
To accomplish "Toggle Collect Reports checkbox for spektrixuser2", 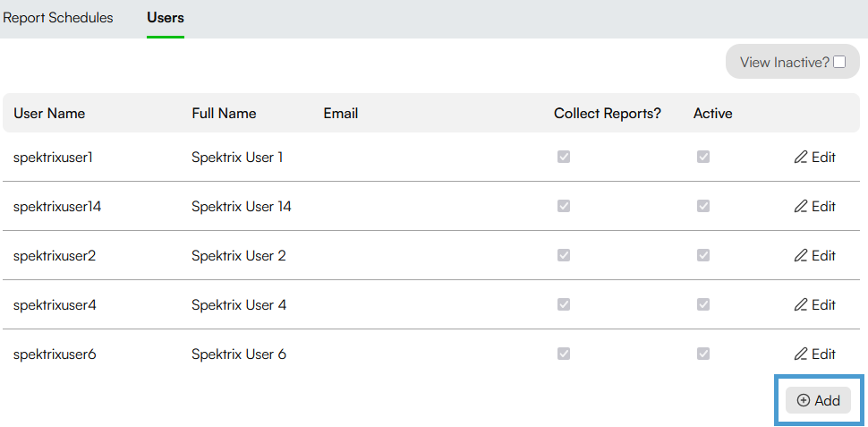I will coord(564,255).
